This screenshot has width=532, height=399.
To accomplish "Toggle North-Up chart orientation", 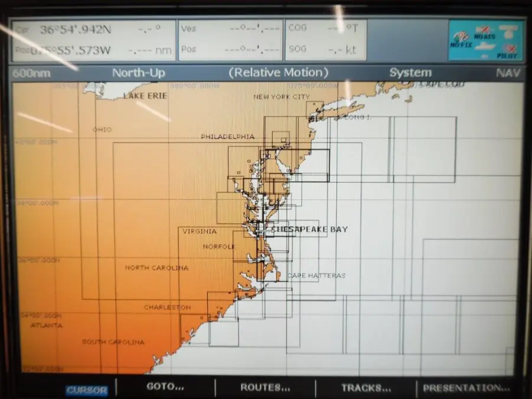I will point(138,73).
